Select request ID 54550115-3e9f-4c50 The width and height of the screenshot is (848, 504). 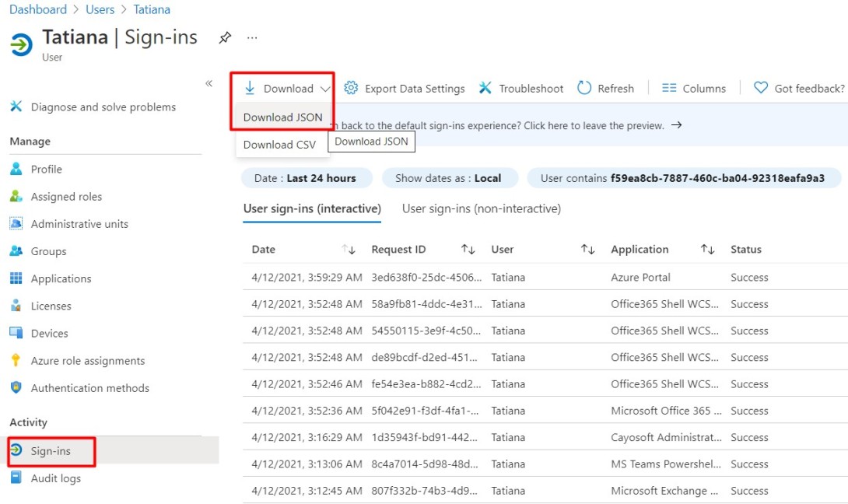[426, 331]
